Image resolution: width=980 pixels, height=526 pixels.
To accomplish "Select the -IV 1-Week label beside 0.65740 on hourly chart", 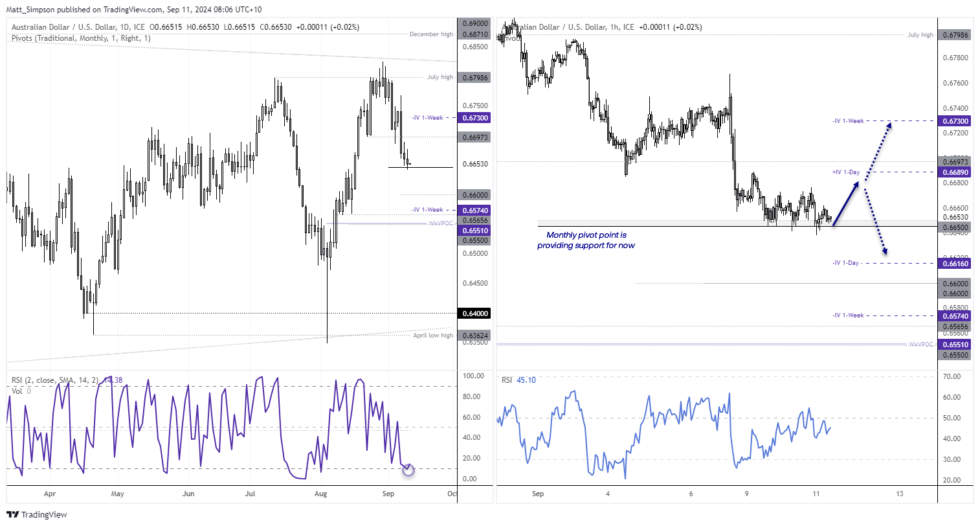I will click(848, 315).
